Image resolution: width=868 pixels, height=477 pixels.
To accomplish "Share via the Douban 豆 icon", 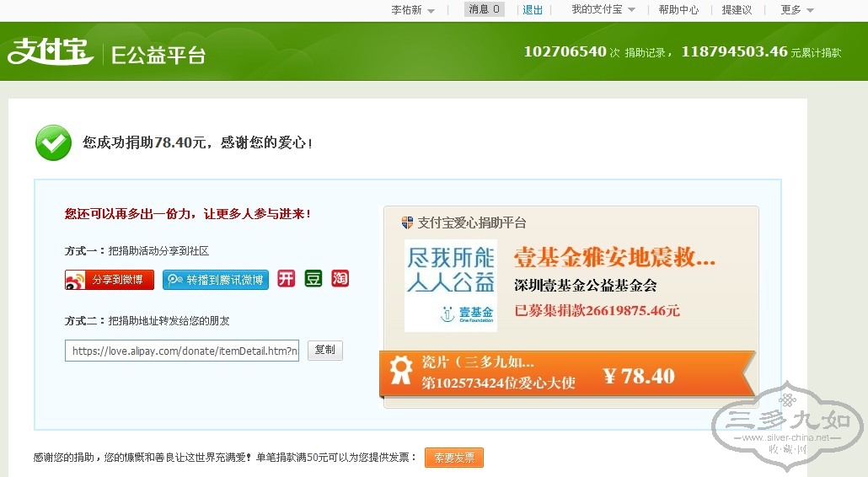I will [313, 278].
